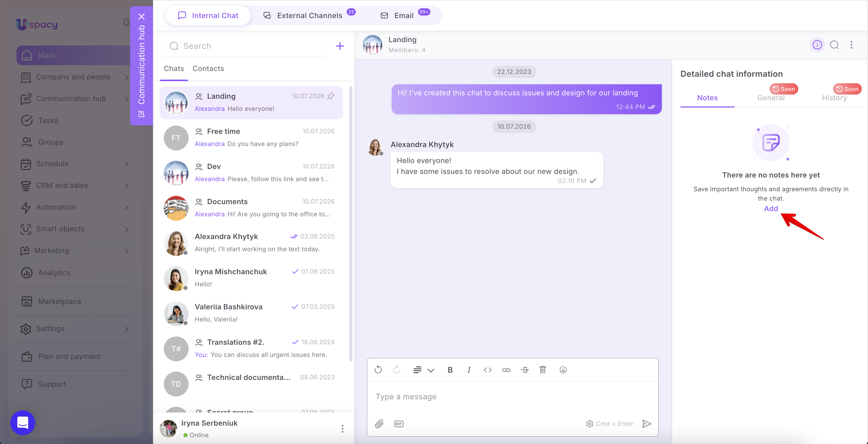Open Groups in the sidebar

click(51, 142)
